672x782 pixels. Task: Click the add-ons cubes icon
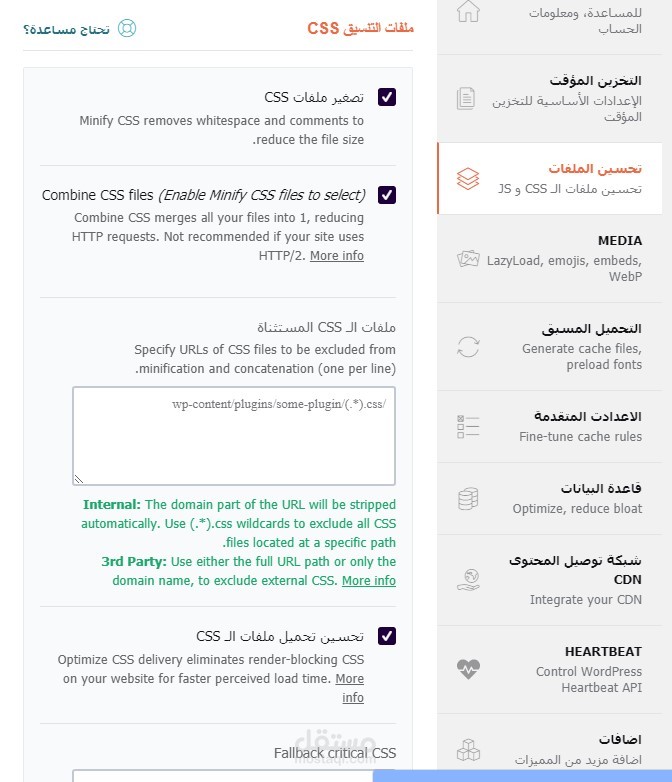(468, 750)
